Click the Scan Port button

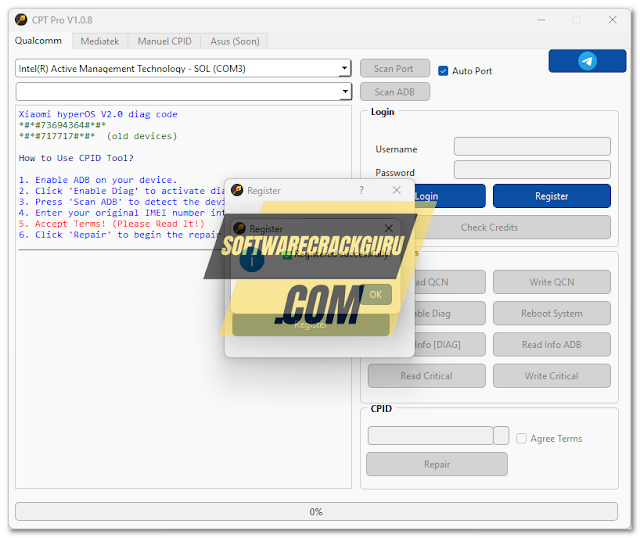pos(394,69)
